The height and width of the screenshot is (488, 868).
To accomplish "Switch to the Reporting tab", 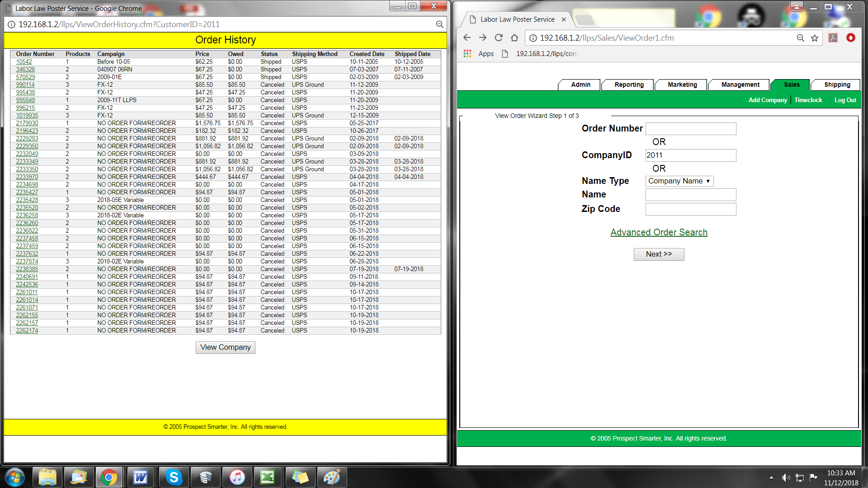I will tap(628, 85).
